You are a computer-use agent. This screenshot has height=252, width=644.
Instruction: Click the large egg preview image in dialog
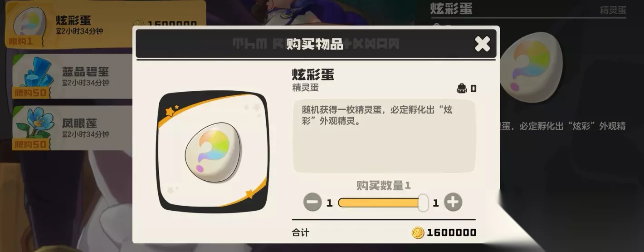point(213,152)
